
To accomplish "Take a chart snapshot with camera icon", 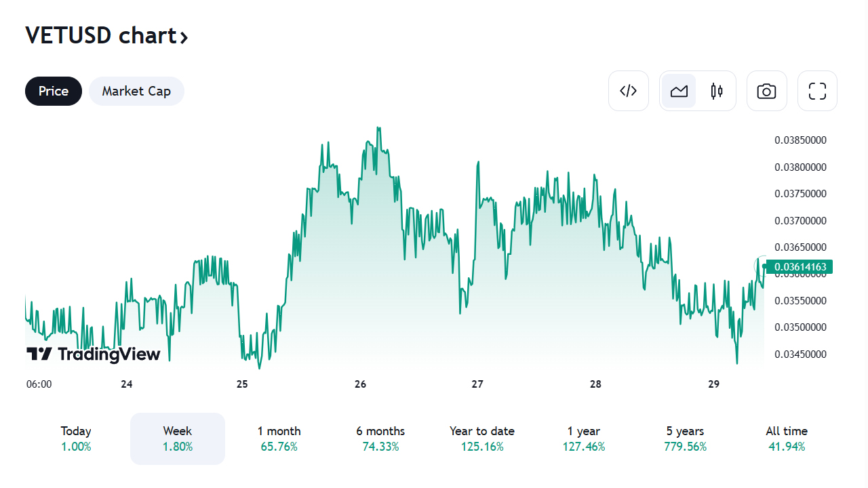I will (x=766, y=91).
